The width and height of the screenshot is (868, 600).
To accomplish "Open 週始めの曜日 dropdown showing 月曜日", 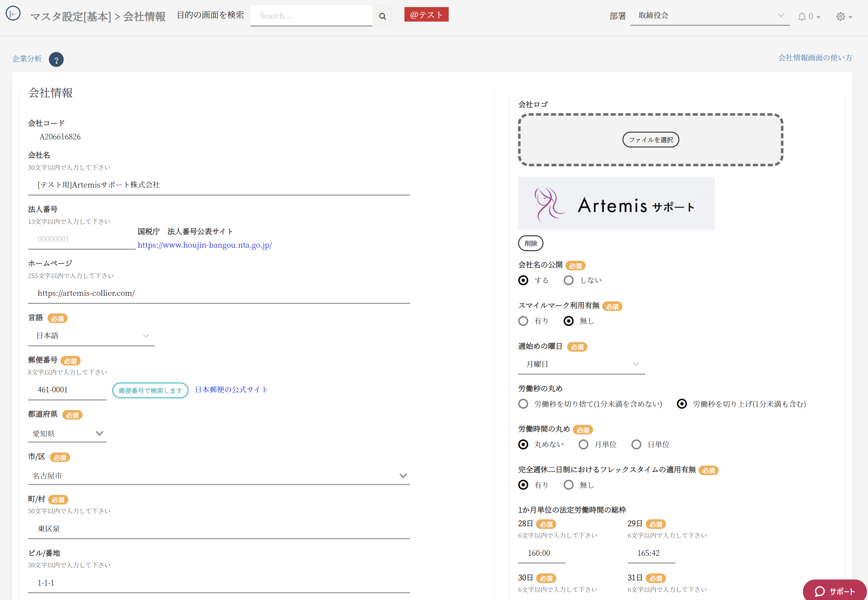I will [581, 364].
